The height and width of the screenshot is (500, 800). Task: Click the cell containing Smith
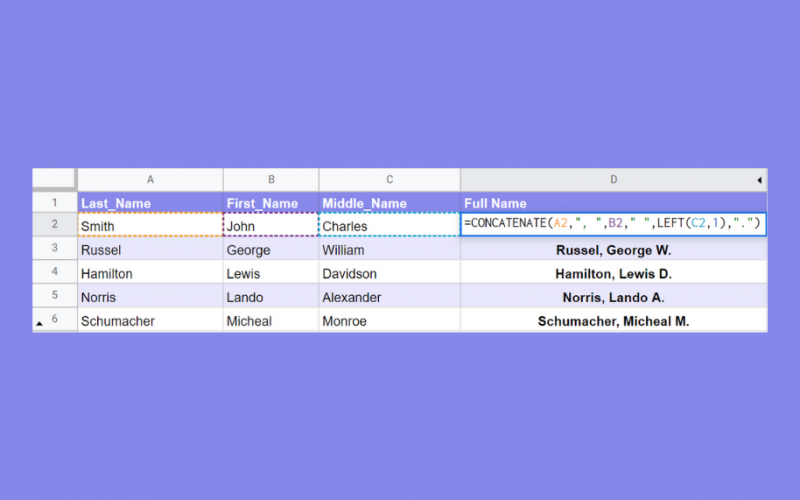(x=150, y=225)
